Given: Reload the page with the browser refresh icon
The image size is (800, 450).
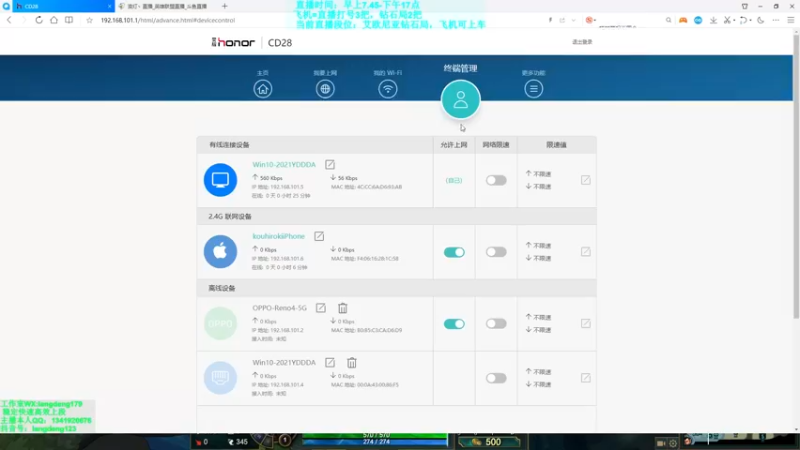Looking at the screenshot, I should tap(39, 20).
